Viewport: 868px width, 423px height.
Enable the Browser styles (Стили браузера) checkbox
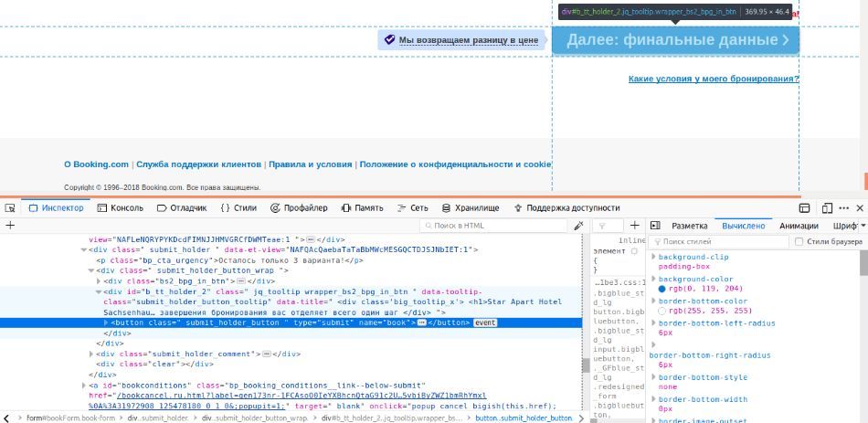799,242
